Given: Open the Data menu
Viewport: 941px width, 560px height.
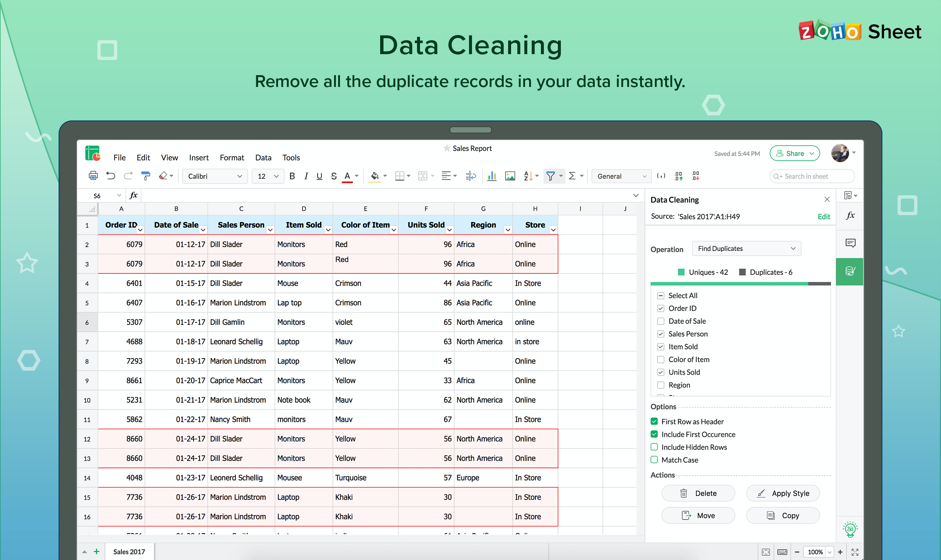Looking at the screenshot, I should point(263,158).
